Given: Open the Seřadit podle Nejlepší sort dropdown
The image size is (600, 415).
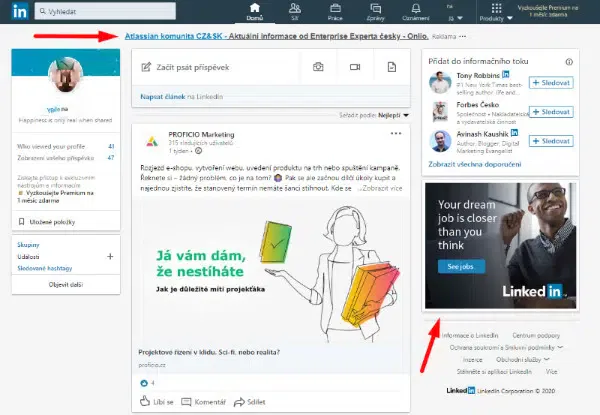Looking at the screenshot, I should tap(393, 115).
